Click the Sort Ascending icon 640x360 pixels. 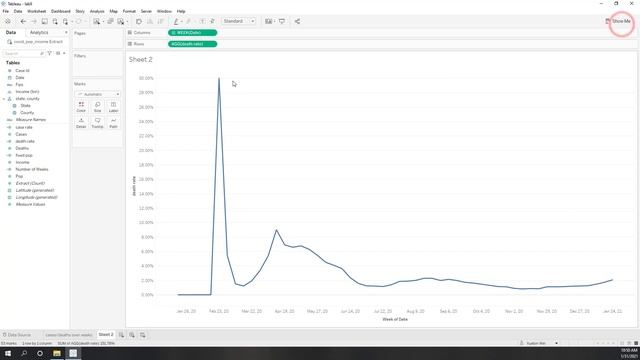click(150, 21)
